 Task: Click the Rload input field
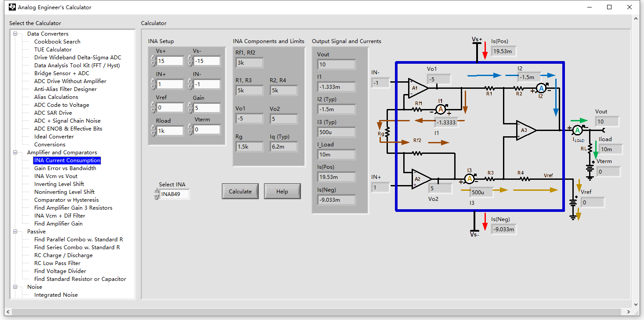coord(170,131)
